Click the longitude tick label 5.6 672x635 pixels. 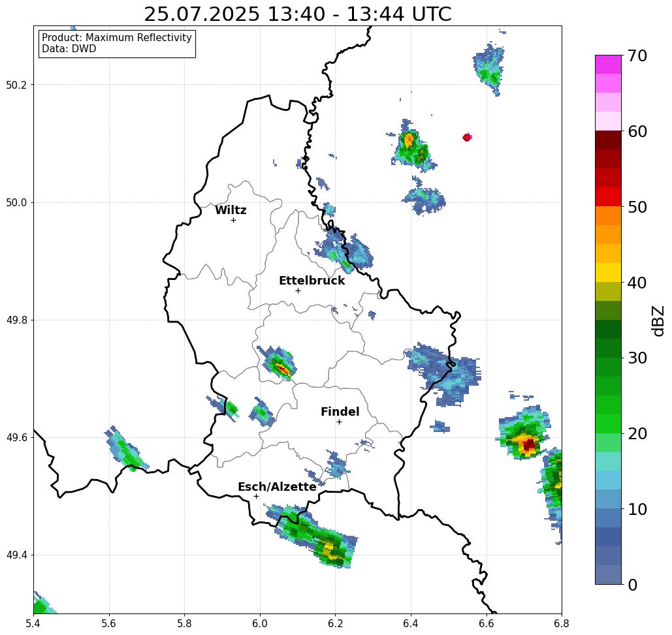109,623
